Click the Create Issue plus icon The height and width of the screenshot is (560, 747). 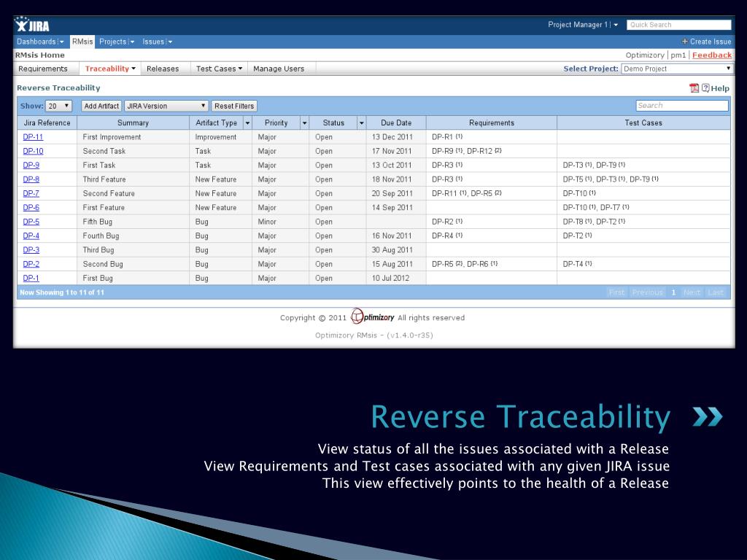tap(684, 42)
